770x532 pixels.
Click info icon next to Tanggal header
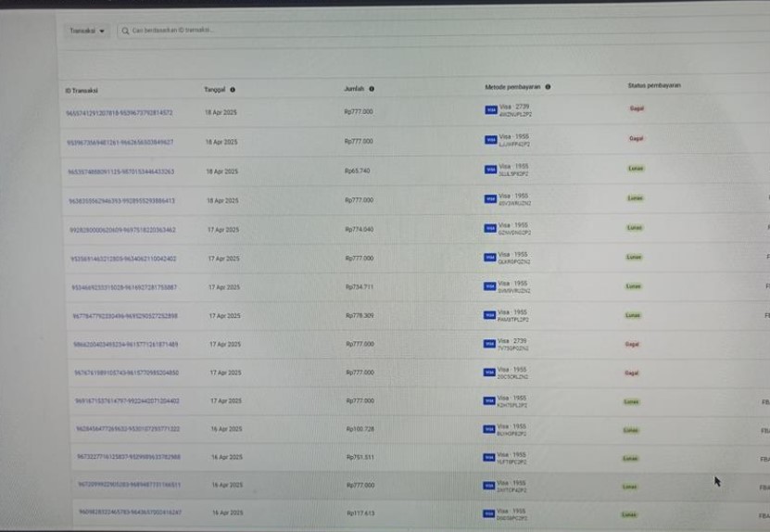pos(232,90)
